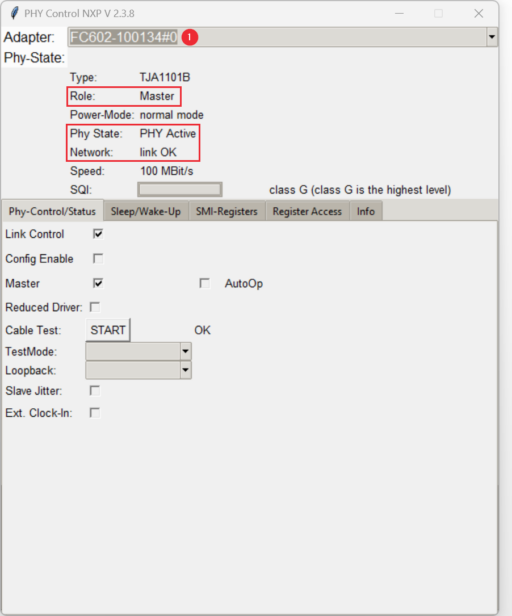Click the Role value Master
The height and width of the screenshot is (616, 512).
click(157, 96)
